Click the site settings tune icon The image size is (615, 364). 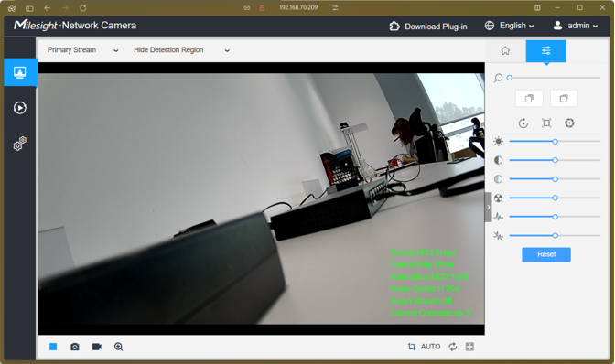point(335,8)
